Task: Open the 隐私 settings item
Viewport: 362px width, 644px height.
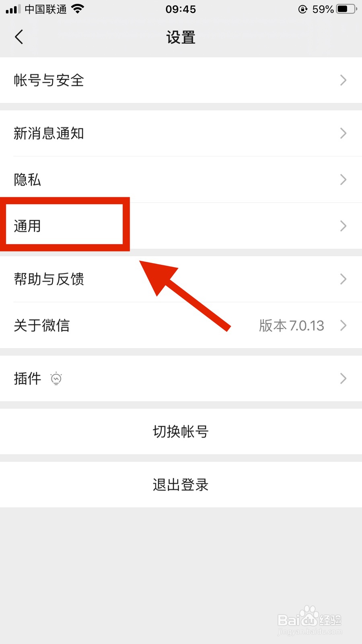Action: coord(181,180)
